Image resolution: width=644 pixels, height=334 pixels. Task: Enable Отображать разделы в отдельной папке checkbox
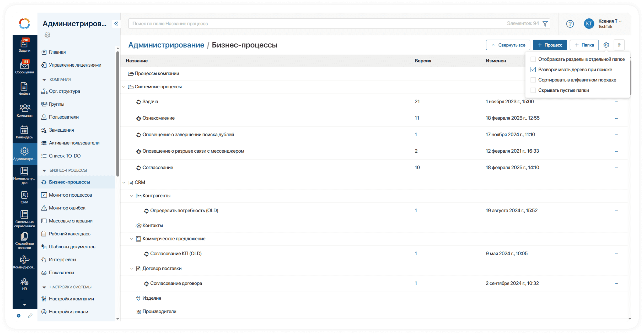[x=533, y=59]
